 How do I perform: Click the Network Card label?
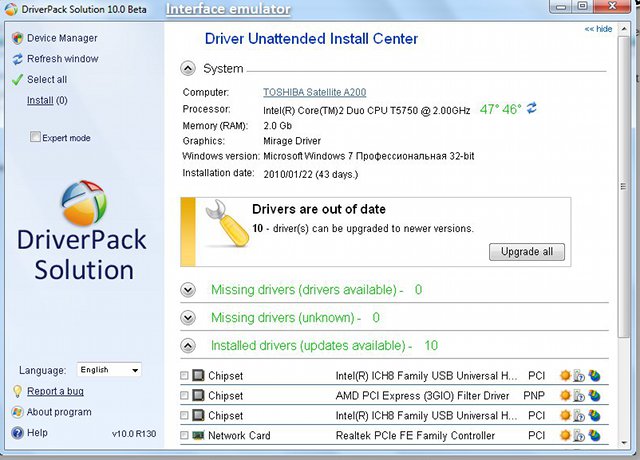[x=239, y=436]
